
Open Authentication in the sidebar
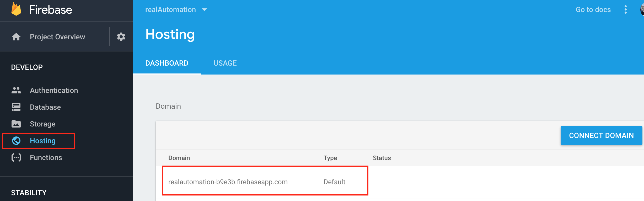pos(54,90)
